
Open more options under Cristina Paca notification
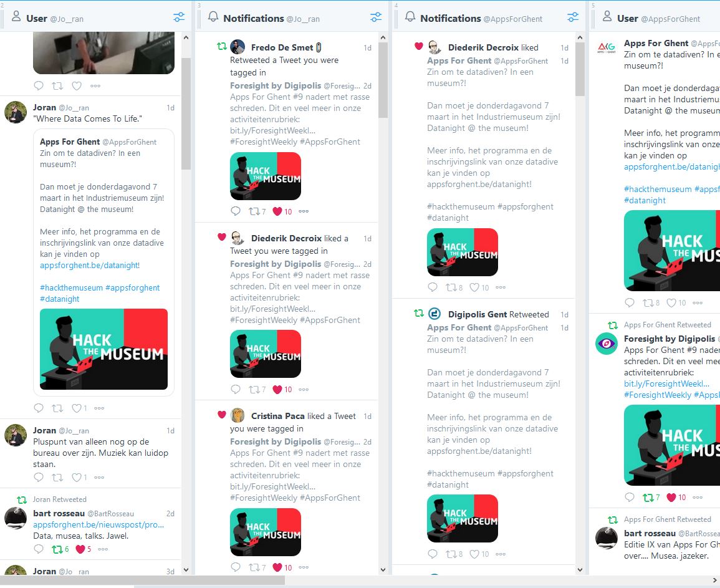304,567
